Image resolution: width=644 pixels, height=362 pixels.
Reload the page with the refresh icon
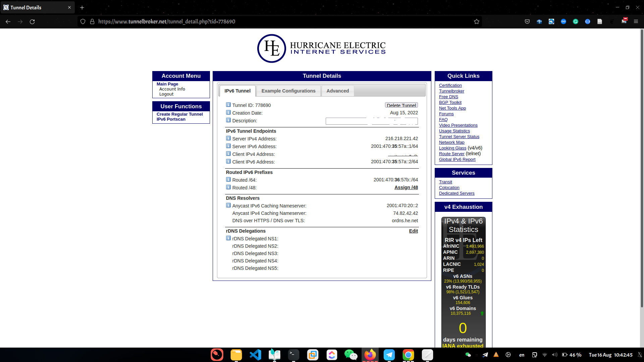point(32,21)
